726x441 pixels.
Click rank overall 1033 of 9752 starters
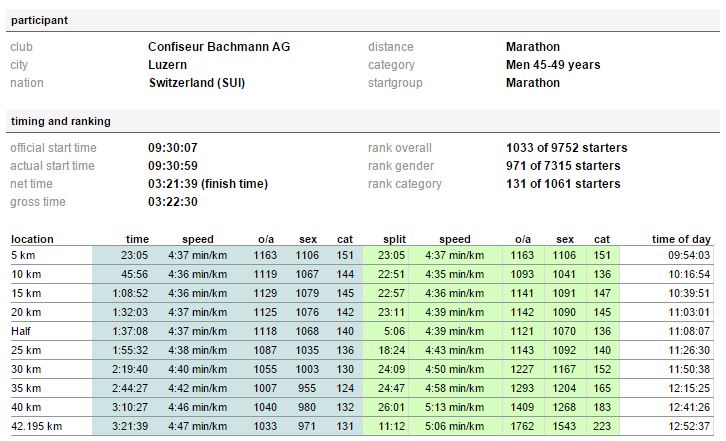pyautogui.click(x=567, y=148)
